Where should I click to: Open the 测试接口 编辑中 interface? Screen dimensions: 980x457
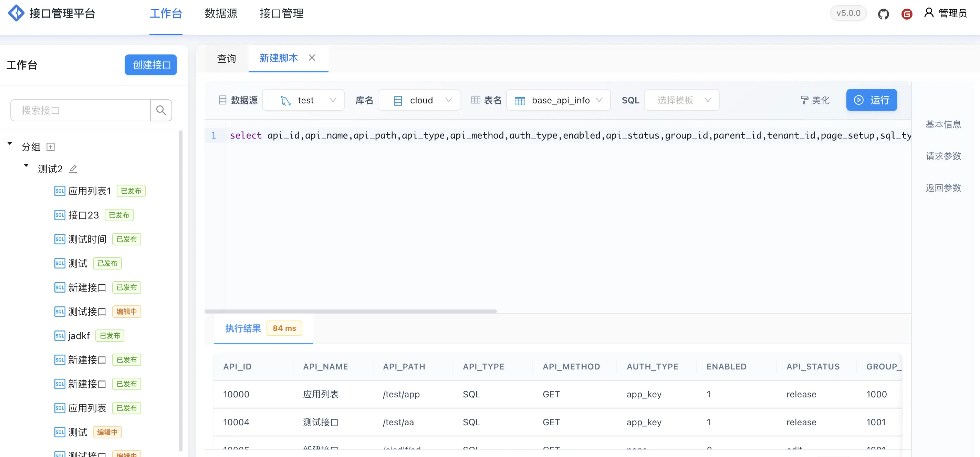click(87, 312)
